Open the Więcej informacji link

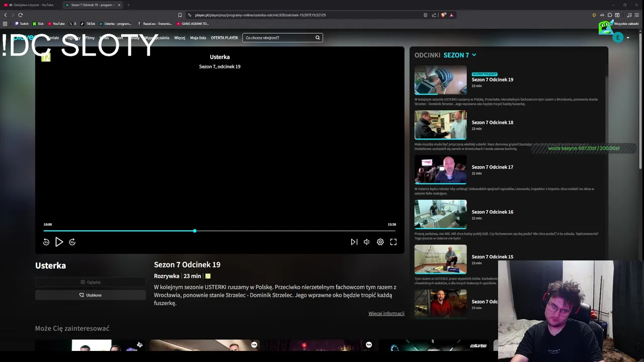click(x=386, y=313)
